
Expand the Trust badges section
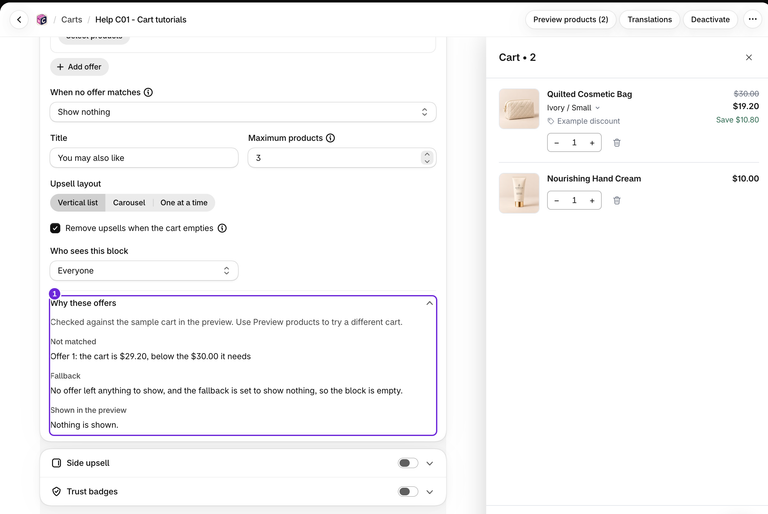[430, 491]
